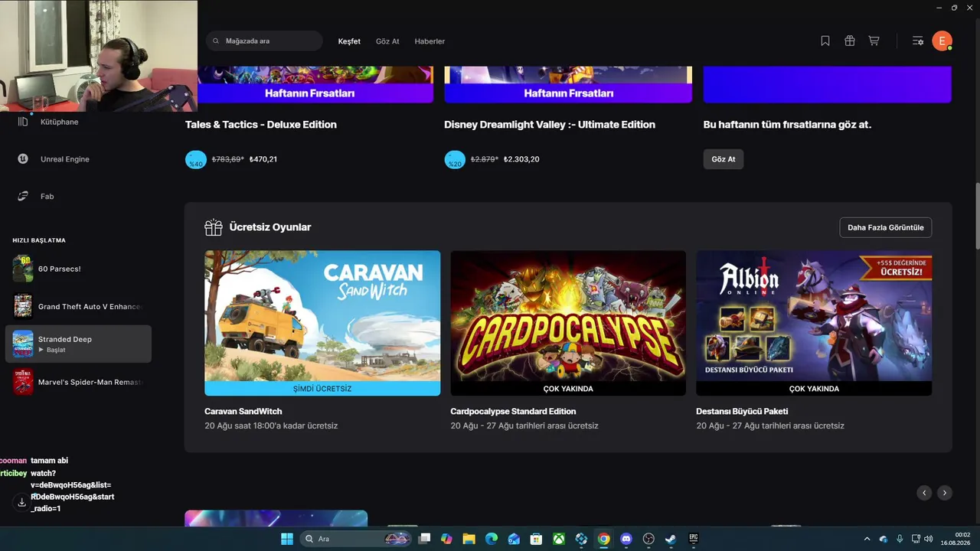This screenshot has width=980, height=551.
Task: Open downloads arrow icon in sidebar
Action: pyautogui.click(x=22, y=502)
